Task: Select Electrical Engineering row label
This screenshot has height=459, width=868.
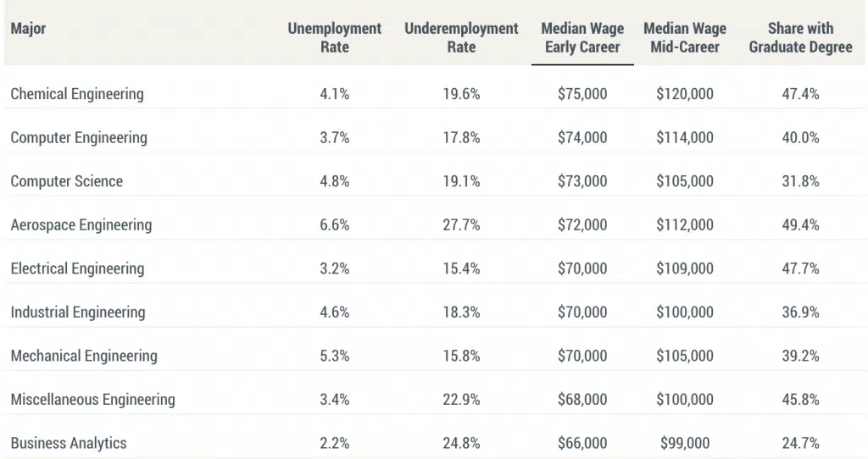Action: 77,268
